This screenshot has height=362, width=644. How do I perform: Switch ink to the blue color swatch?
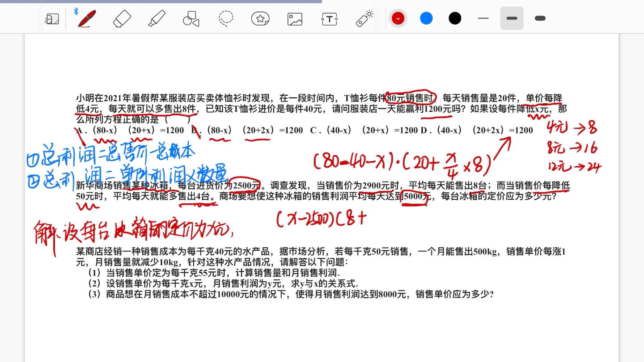(426, 18)
